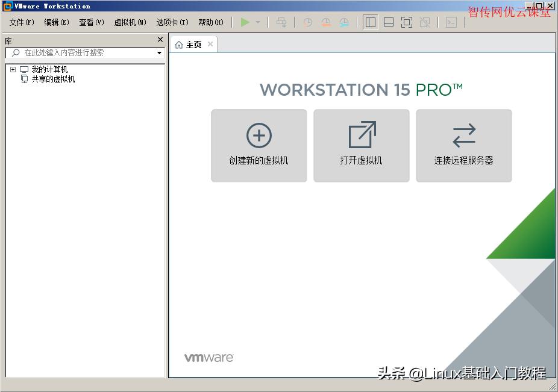558x392 pixels.
Task: Click Send Ctrl+Alt+Del toolbar icon
Action: [281, 22]
